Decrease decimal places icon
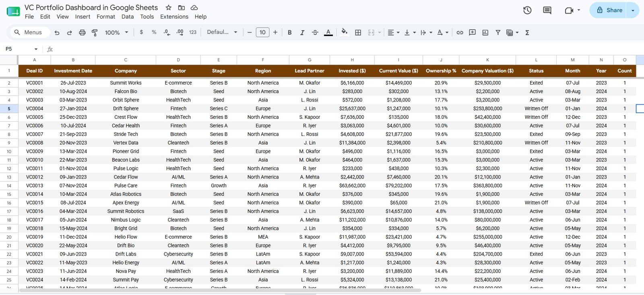The image size is (644, 295). [x=167, y=32]
